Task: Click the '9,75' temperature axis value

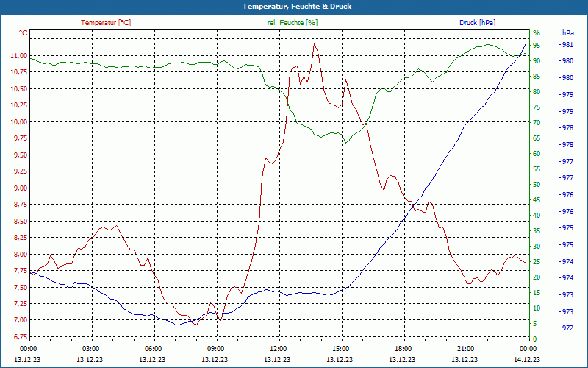Action: click(x=21, y=138)
